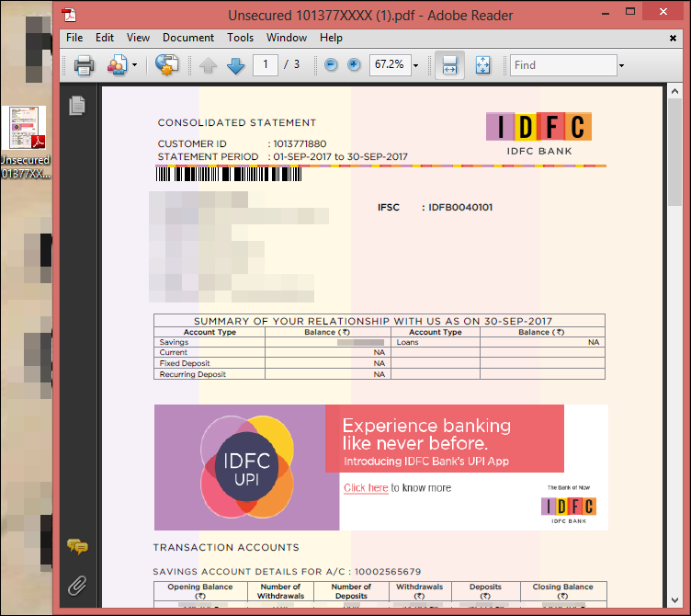
Task: Click the fit one full page icon
Action: click(x=483, y=65)
